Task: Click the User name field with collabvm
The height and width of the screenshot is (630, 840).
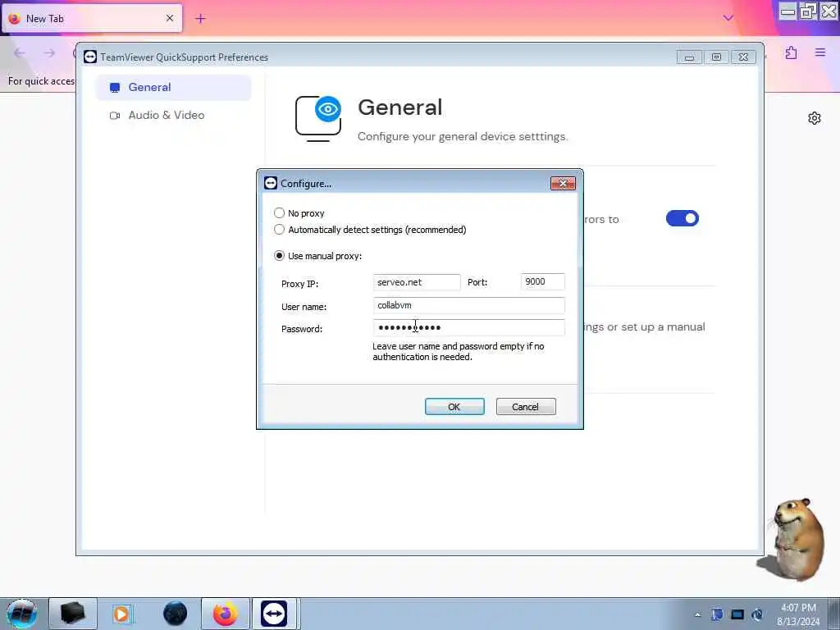Action: 468,305
